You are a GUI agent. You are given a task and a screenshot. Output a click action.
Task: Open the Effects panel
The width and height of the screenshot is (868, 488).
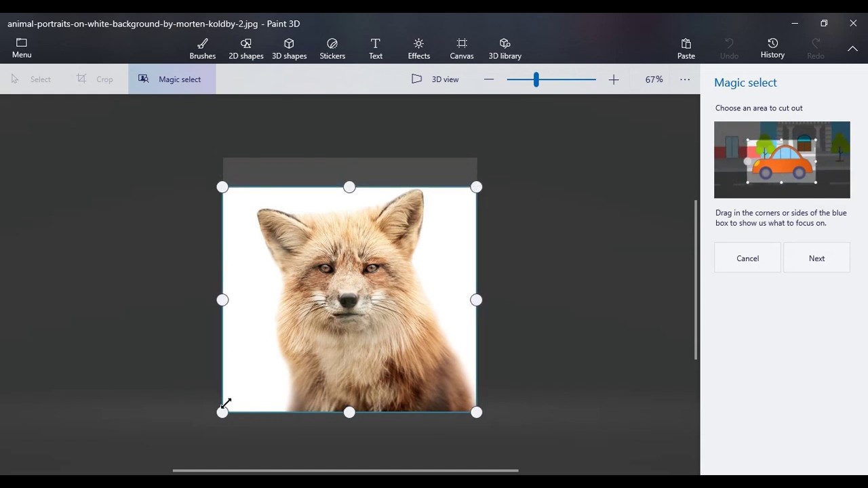(418, 49)
